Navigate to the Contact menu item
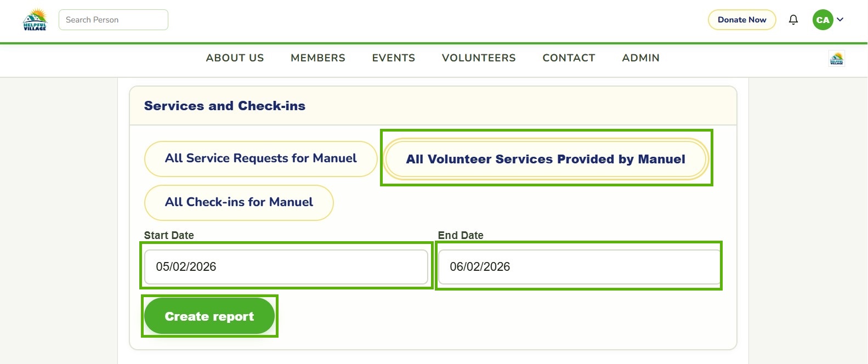 569,58
